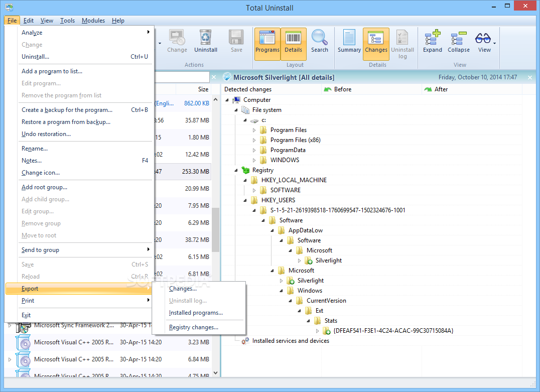Click the Uninstall toolbar icon
Image resolution: width=540 pixels, height=392 pixels.
click(x=206, y=41)
